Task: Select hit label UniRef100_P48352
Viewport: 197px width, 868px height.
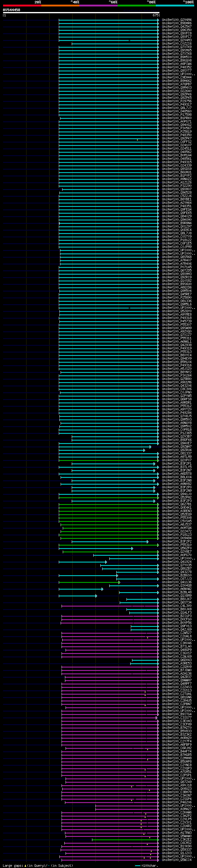Action: [x=177, y=67]
